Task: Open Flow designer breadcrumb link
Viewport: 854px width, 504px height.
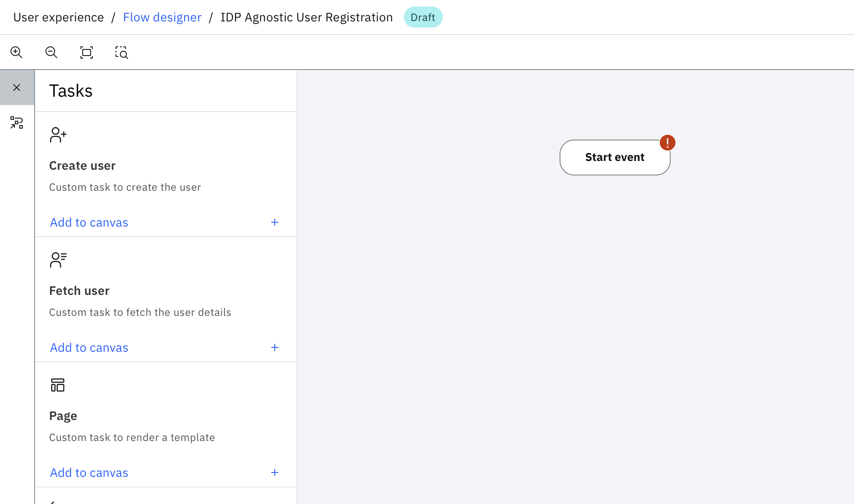Action: (162, 17)
